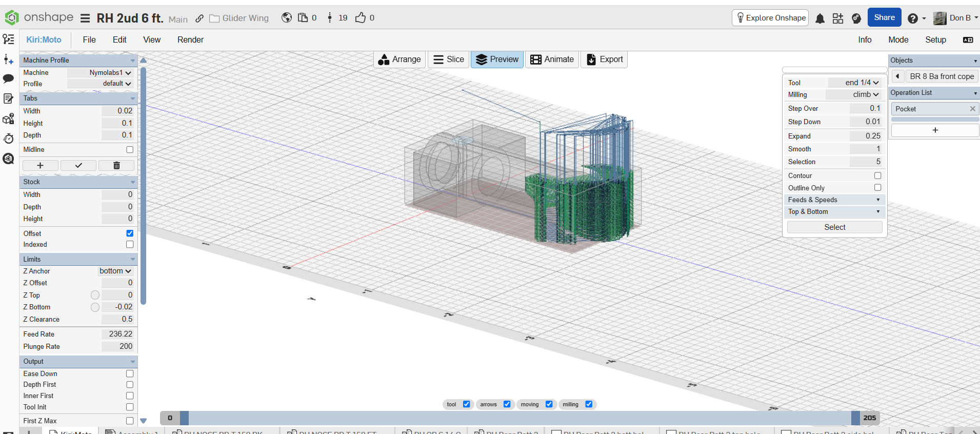Uncheck the Offset checkbox
The image size is (980, 434).
click(x=130, y=233)
